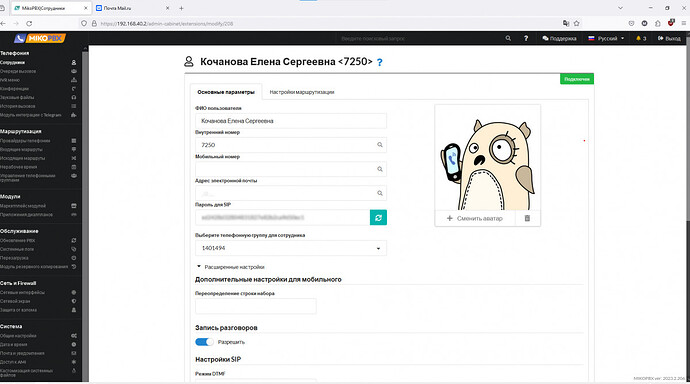Viewport: 690px width, 384px height.
Task: Toggle the call recording Разрешить switch
Action: (204, 342)
